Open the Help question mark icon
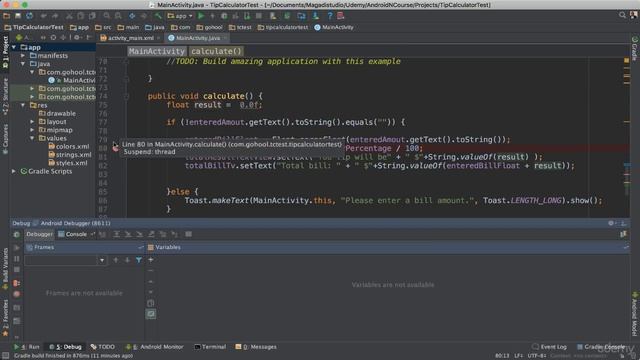The width and height of the screenshot is (640, 360). coord(330,16)
